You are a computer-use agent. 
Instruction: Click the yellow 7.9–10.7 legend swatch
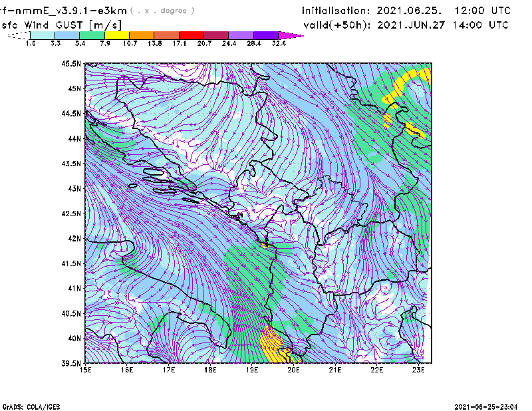117,35
